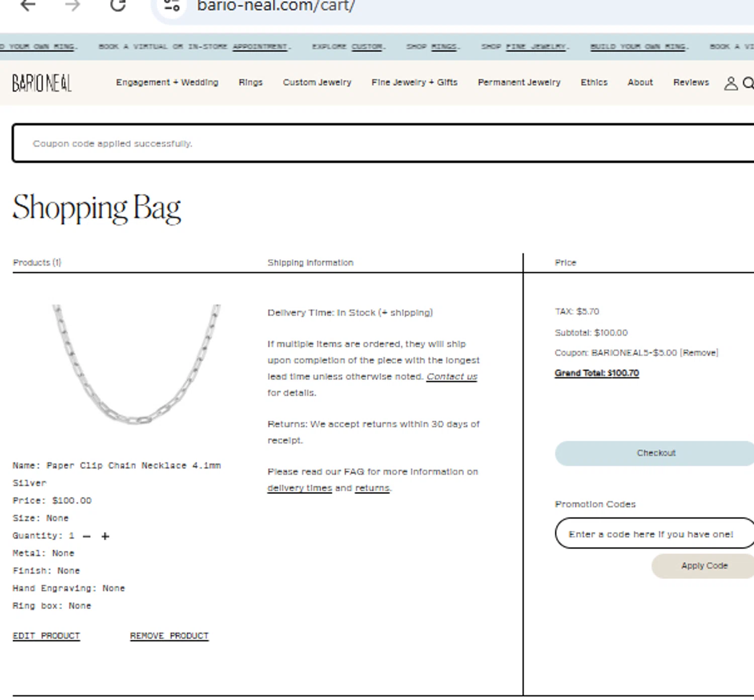Click the Shipping Information column header
The width and height of the screenshot is (754, 700).
[310, 262]
